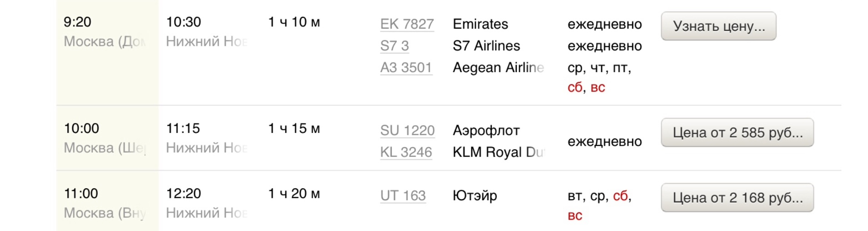Click the Аэрофлот airline name
Screen dimensions: 868x231
(486, 131)
